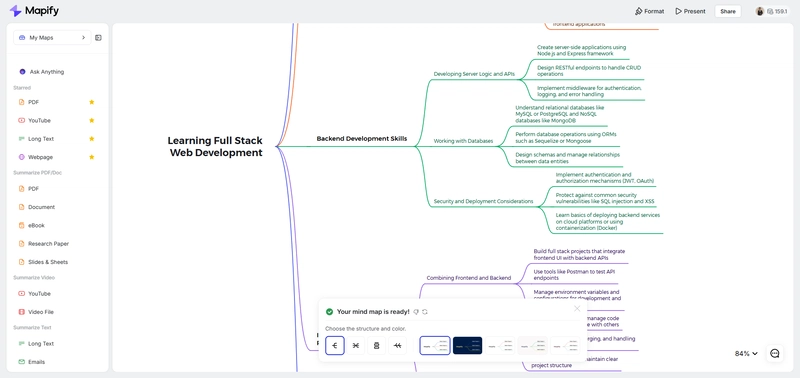This screenshot has height=378, width=800.
Task: Select Security and Deployment Considerations node
Action: click(x=483, y=201)
